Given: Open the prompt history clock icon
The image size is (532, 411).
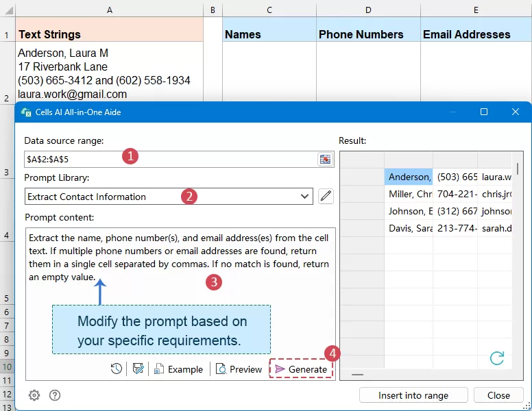Looking at the screenshot, I should point(117,369).
